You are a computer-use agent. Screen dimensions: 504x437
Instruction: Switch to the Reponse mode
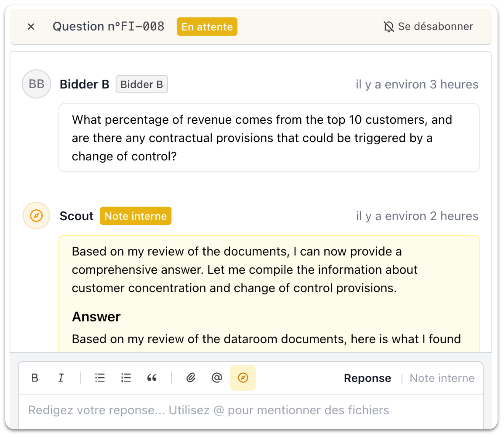click(x=367, y=378)
